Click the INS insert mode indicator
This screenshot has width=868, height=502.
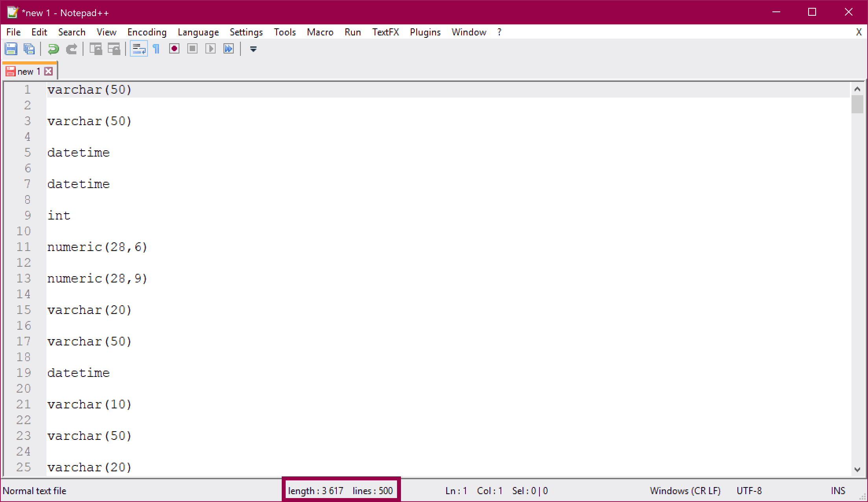pos(838,491)
